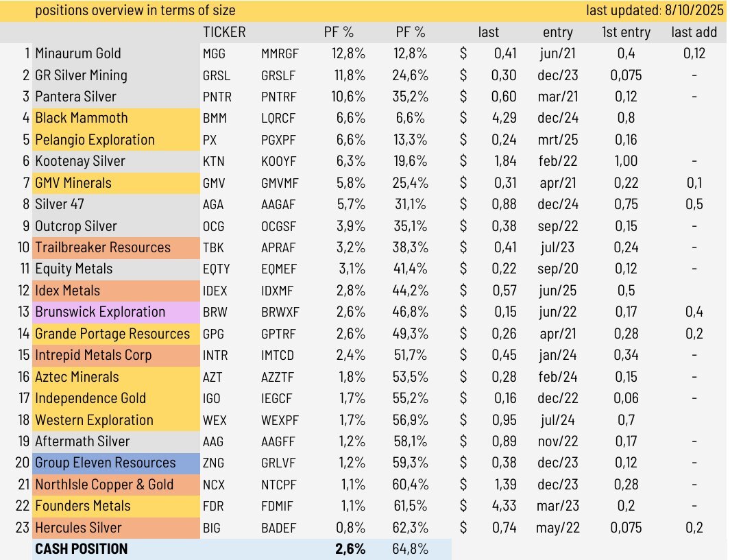This screenshot has width=730, height=560.
Task: Select row number 23 beside Hercules Silver
Action: 23,528
